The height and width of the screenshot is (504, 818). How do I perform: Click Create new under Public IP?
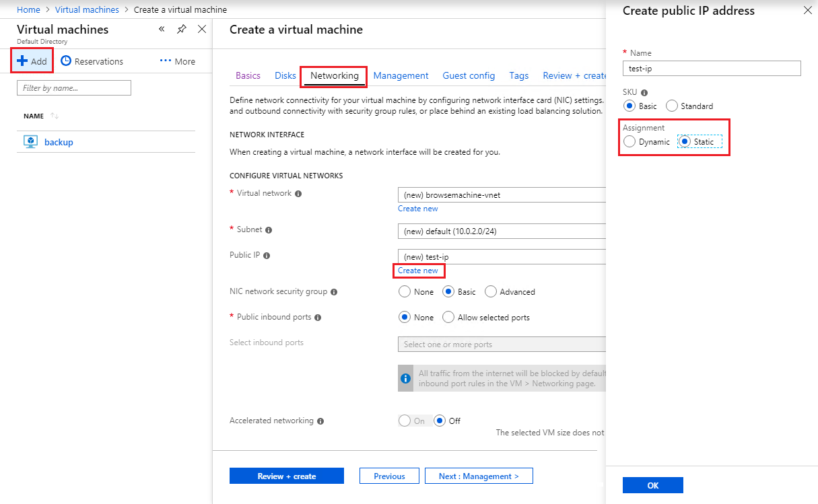point(418,270)
